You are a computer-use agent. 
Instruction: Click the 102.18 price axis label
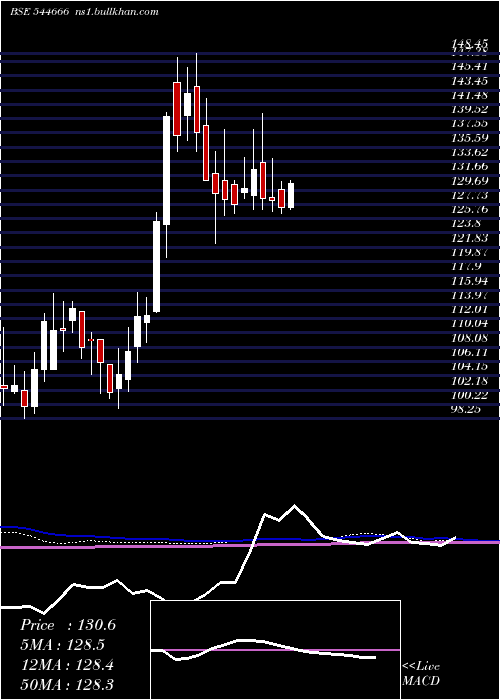pos(470,381)
